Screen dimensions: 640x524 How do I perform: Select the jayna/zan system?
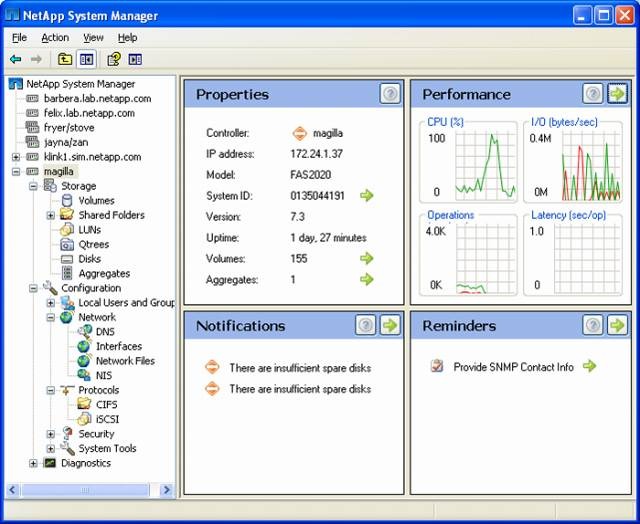pos(66,142)
